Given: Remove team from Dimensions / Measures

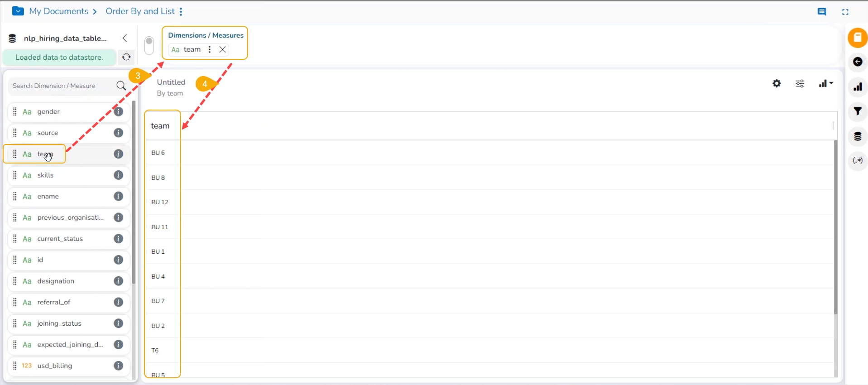Looking at the screenshot, I should [222, 49].
